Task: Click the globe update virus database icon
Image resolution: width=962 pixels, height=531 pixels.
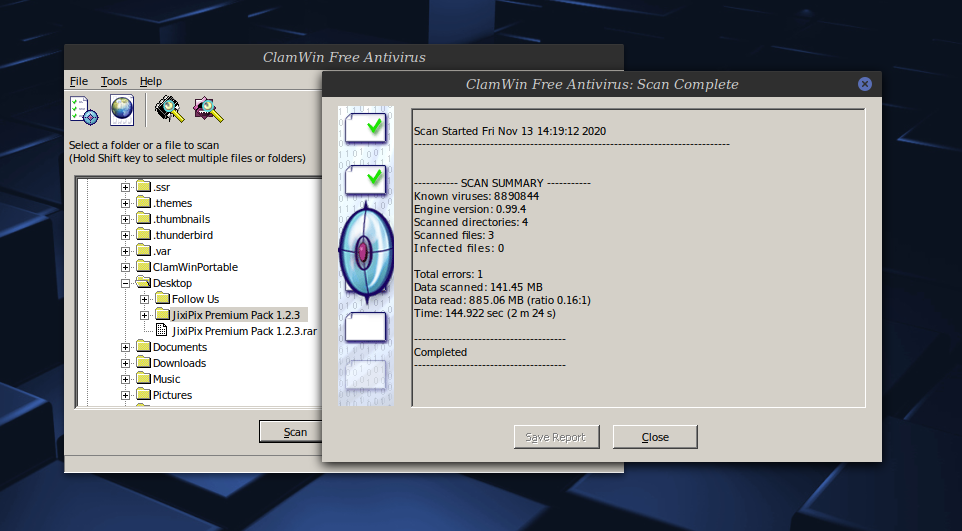Action: coord(121,110)
